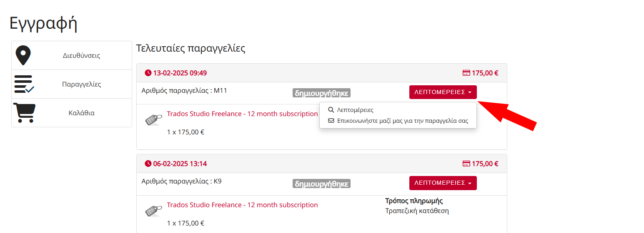Click the map pin Addresses icon
This screenshot has height=233, width=644.
coord(23,55)
